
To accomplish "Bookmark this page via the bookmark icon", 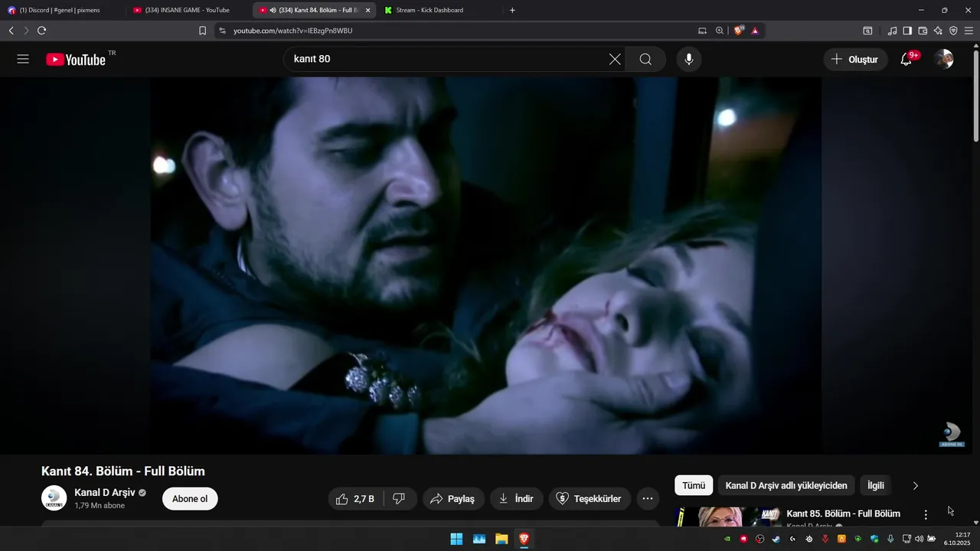I will pos(202,31).
